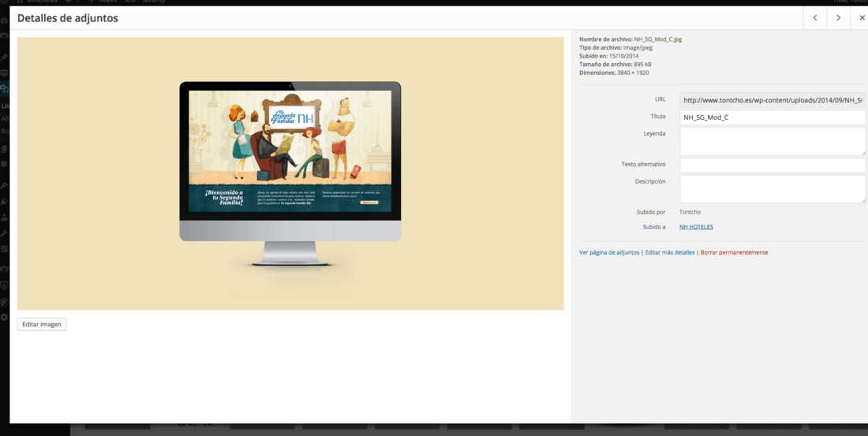Open Ver página de adjuntos link
Viewport: 868px width, 436px height.
(609, 252)
